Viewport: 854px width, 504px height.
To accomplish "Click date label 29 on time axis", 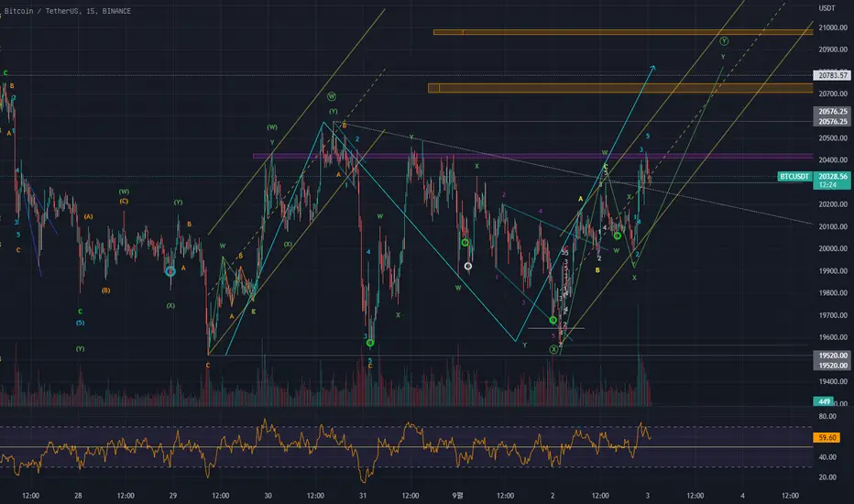I will (172, 495).
